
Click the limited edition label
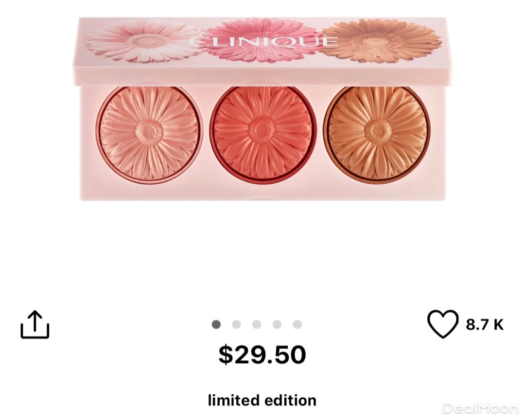pyautogui.click(x=262, y=400)
